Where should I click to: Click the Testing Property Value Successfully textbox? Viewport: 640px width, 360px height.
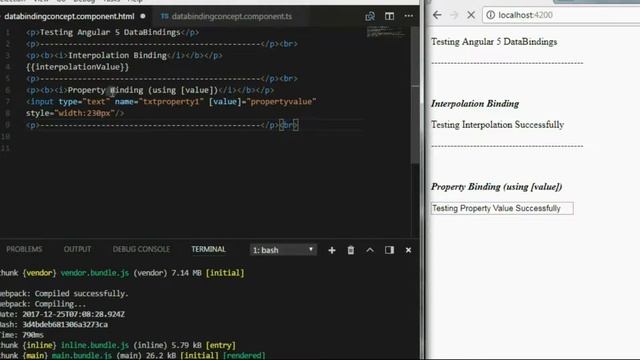[x=502, y=208]
